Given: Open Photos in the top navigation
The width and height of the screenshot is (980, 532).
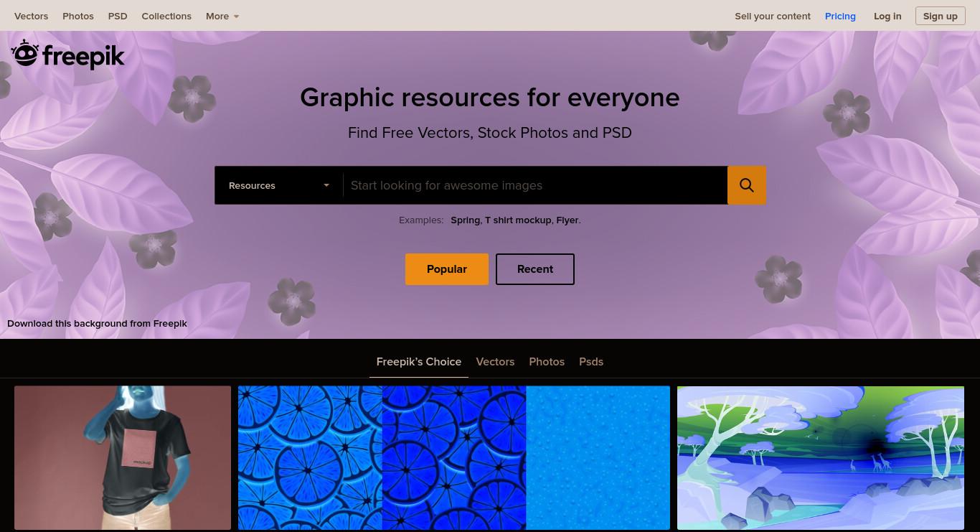Looking at the screenshot, I should (78, 16).
